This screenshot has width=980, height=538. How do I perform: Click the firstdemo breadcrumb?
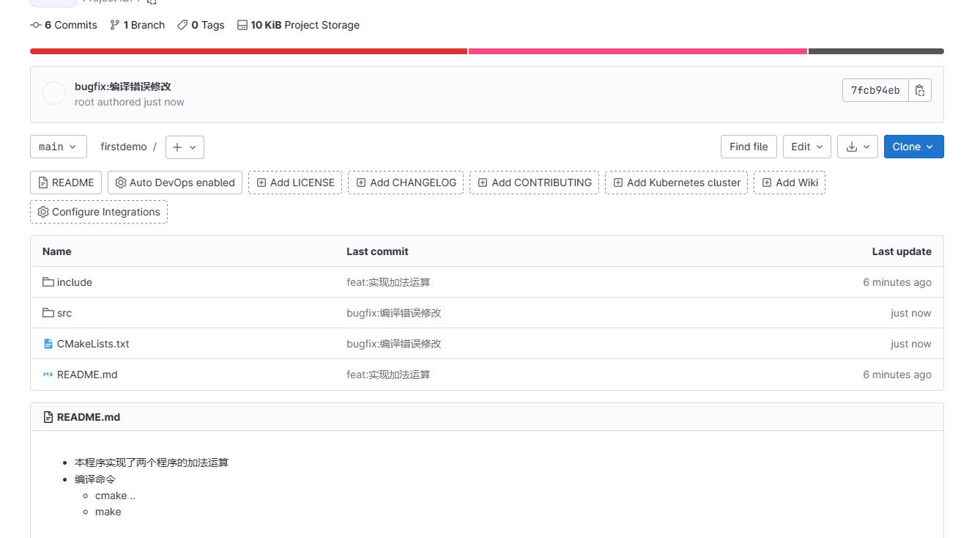(x=124, y=147)
